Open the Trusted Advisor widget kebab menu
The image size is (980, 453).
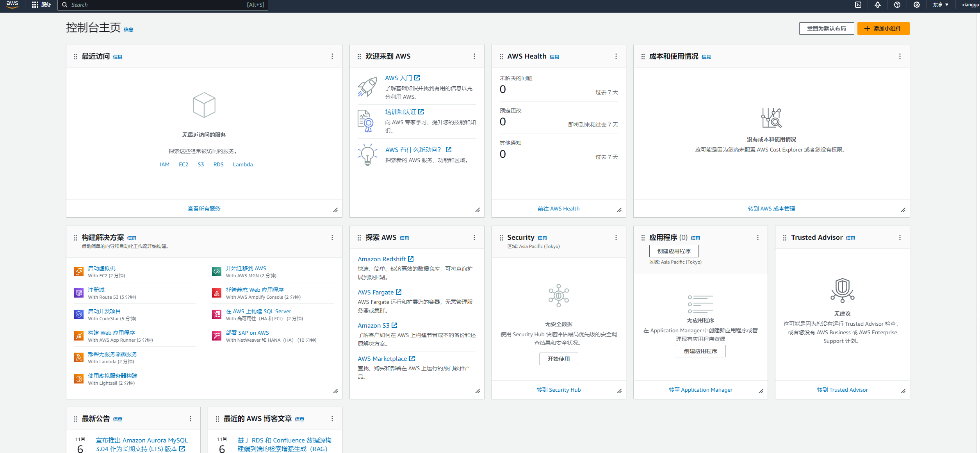pyautogui.click(x=900, y=237)
